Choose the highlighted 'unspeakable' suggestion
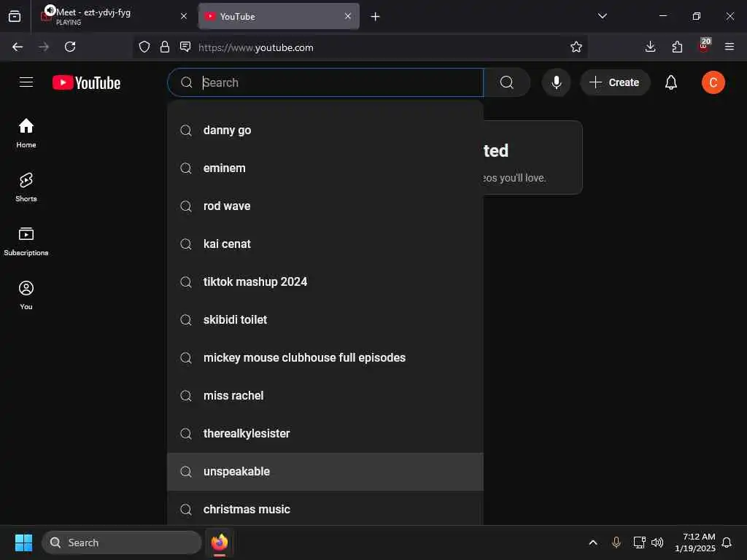Screen dimensions: 747x560 (x=325, y=472)
